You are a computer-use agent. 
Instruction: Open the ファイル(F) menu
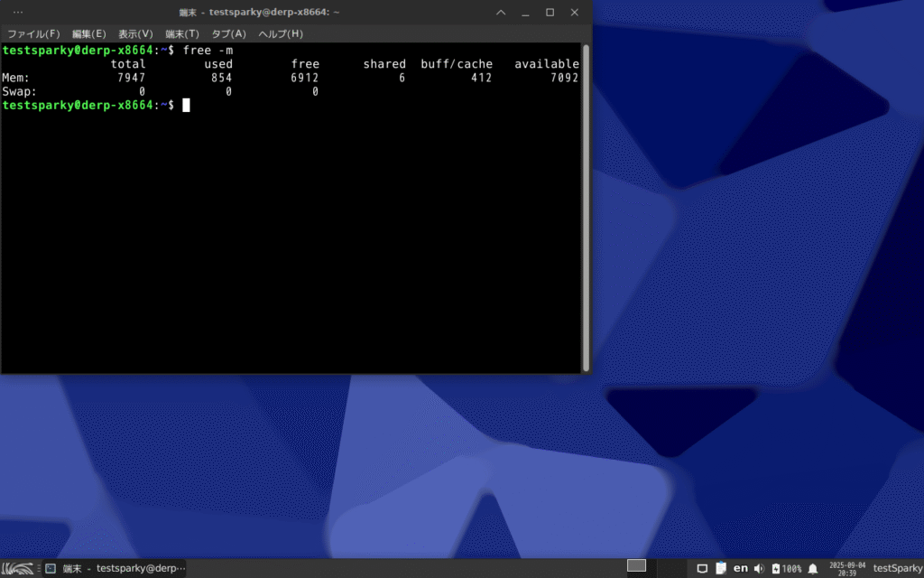click(33, 33)
